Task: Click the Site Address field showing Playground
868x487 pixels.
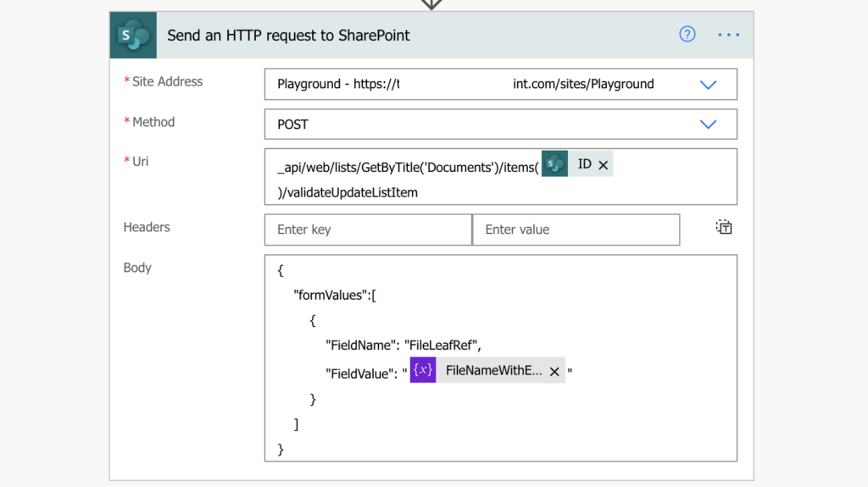Action: (x=500, y=84)
